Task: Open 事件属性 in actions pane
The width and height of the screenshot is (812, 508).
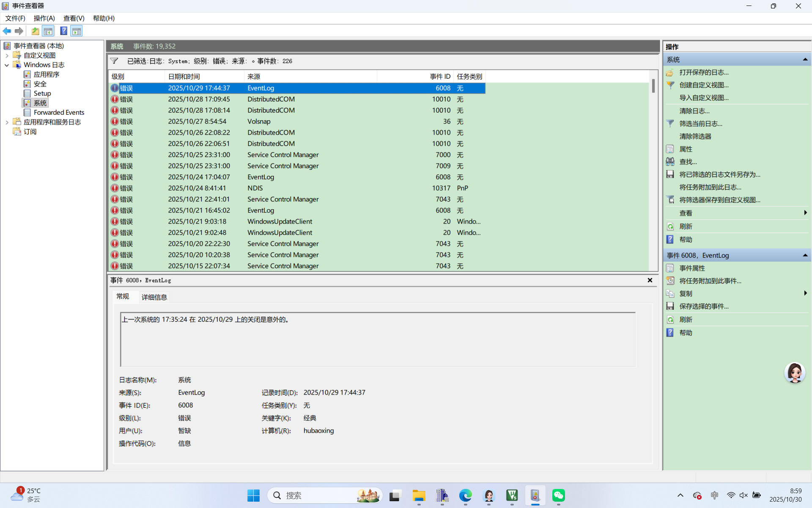Action: pyautogui.click(x=692, y=268)
